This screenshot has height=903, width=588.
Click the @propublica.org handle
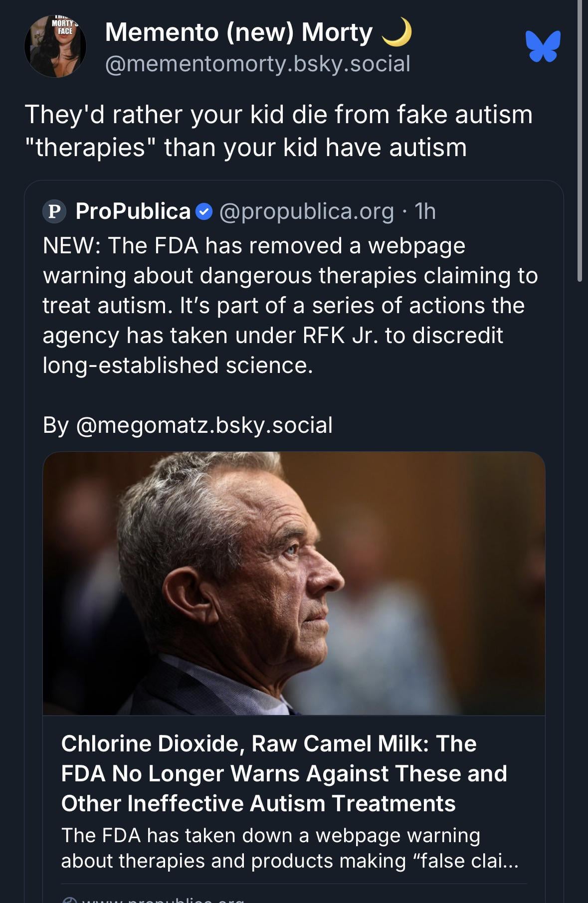pyautogui.click(x=306, y=211)
